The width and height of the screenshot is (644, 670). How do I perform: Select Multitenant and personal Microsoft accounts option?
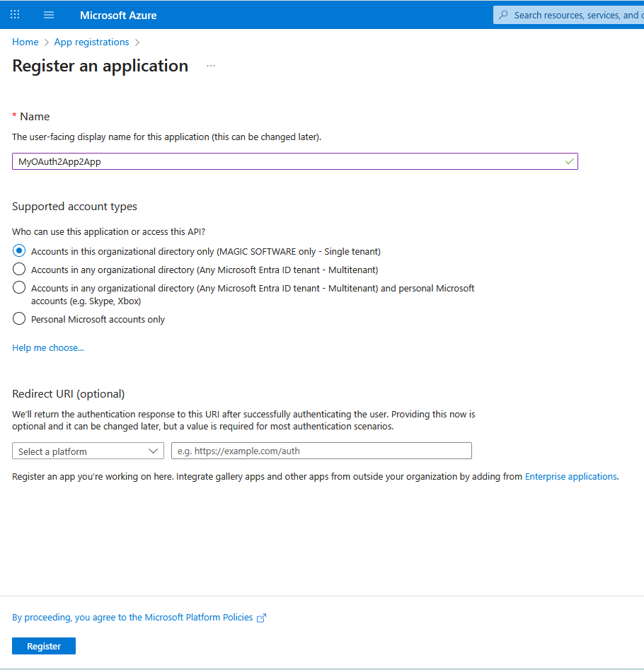(x=19, y=288)
